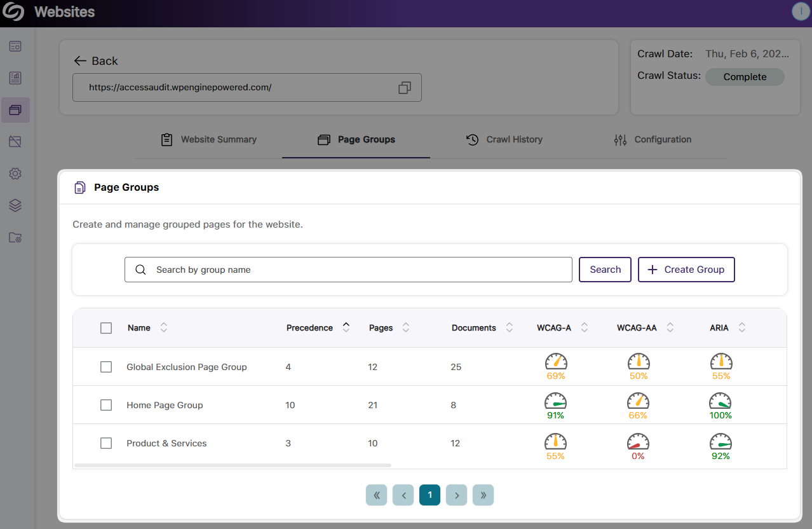The image size is (812, 529).
Task: Open the Crawl History tab
Action: pyautogui.click(x=504, y=139)
